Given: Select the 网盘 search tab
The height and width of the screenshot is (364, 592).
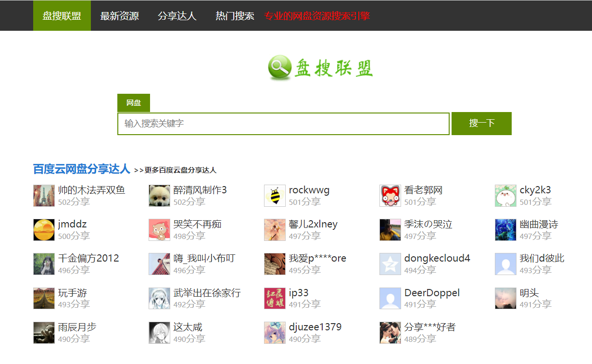Looking at the screenshot, I should click(134, 103).
